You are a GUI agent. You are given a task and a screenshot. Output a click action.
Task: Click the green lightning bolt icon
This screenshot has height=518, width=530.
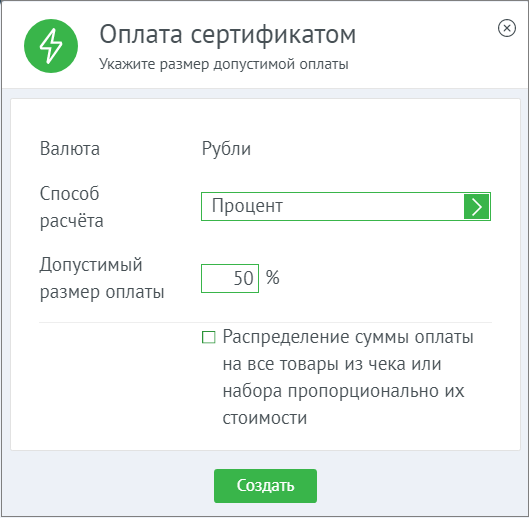pyautogui.click(x=51, y=46)
